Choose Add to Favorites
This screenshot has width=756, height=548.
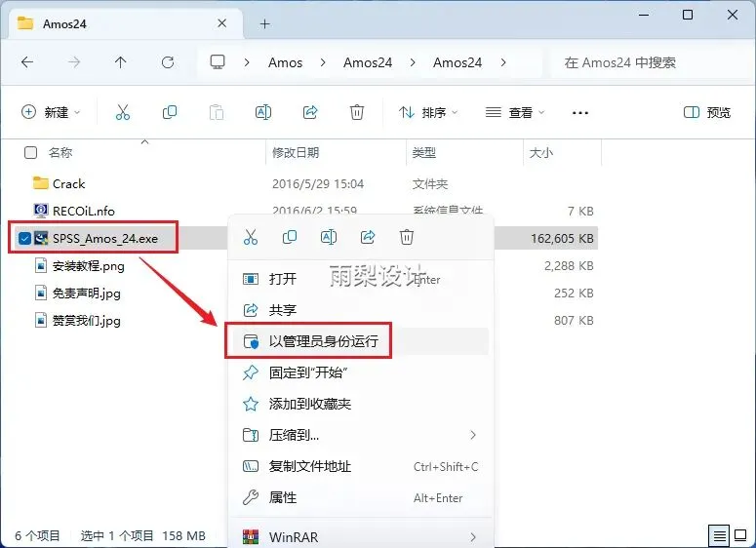pos(359,404)
